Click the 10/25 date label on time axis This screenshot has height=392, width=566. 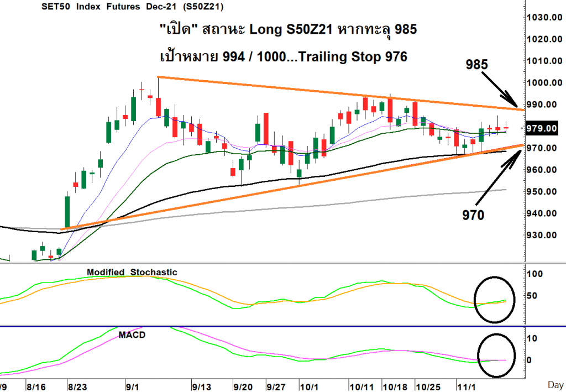click(428, 388)
